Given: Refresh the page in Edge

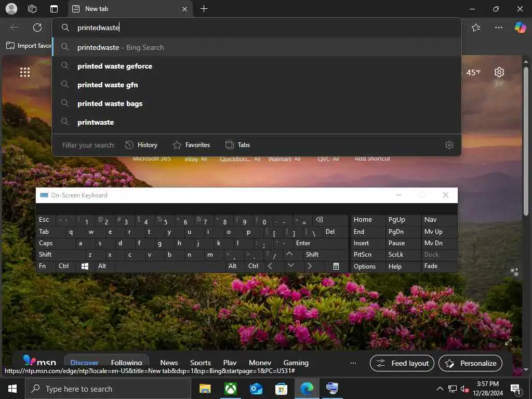Looking at the screenshot, I should point(37,28).
